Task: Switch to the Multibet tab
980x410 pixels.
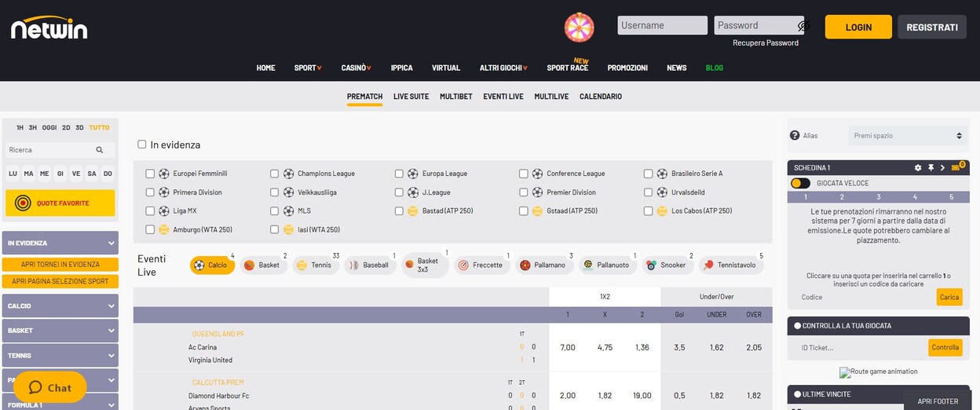Action: (x=455, y=97)
